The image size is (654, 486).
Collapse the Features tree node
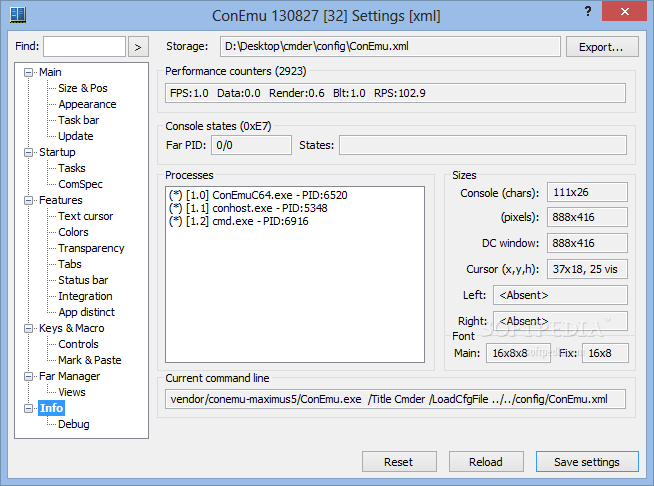click(28, 201)
